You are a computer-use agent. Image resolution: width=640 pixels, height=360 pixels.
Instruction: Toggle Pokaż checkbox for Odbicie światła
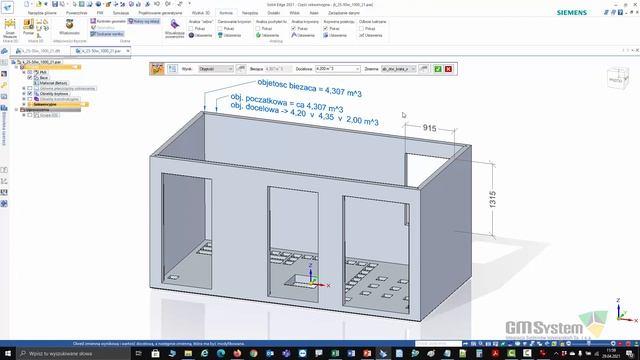[x=361, y=29]
